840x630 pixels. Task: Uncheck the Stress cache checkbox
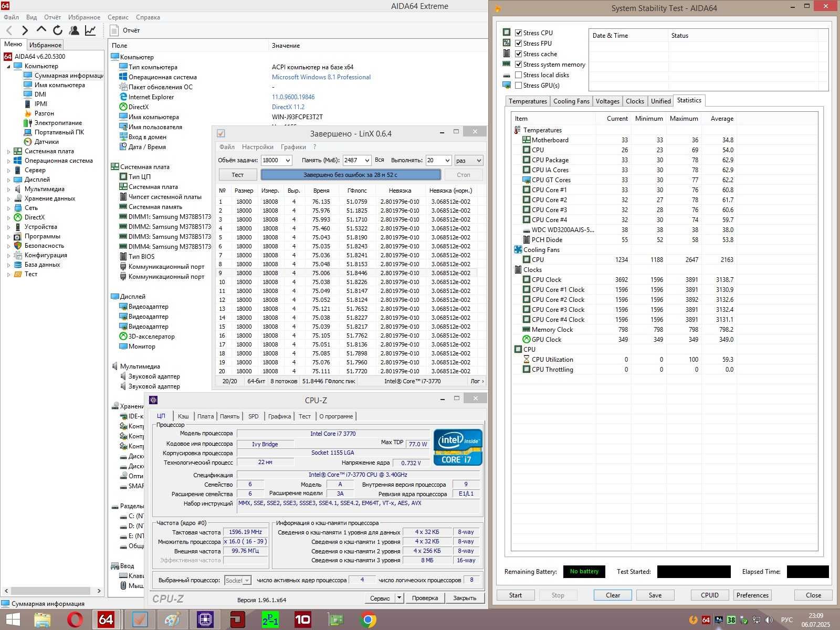(x=519, y=54)
